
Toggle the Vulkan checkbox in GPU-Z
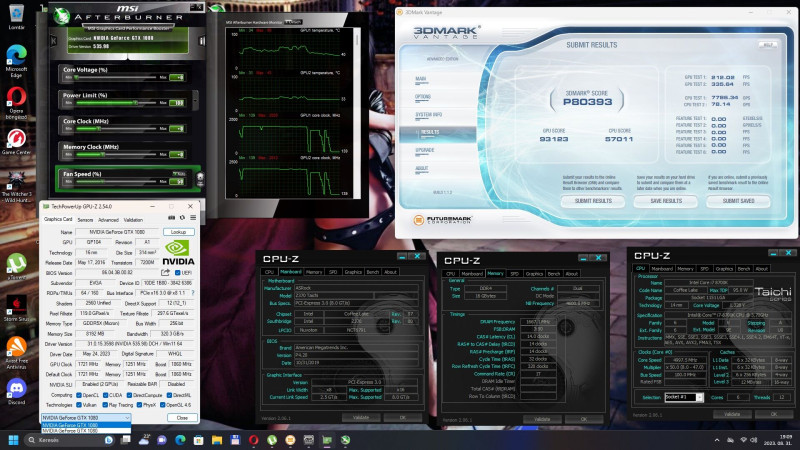tap(79, 405)
